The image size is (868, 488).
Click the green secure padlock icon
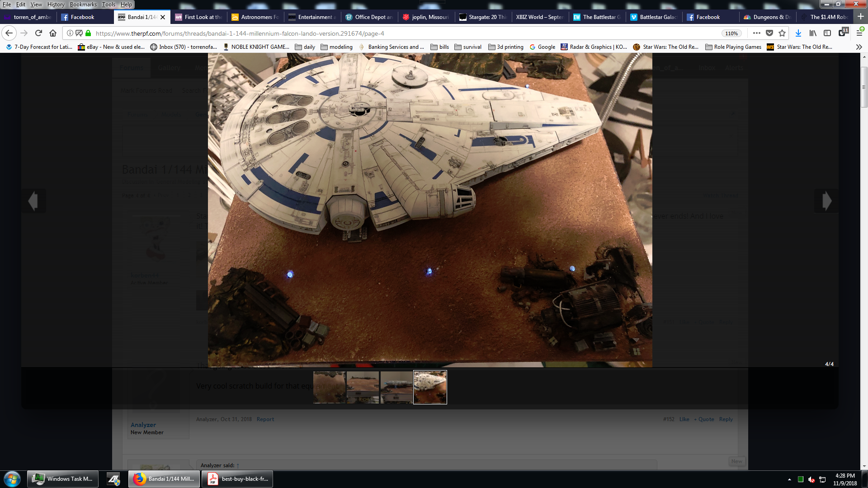click(x=88, y=33)
